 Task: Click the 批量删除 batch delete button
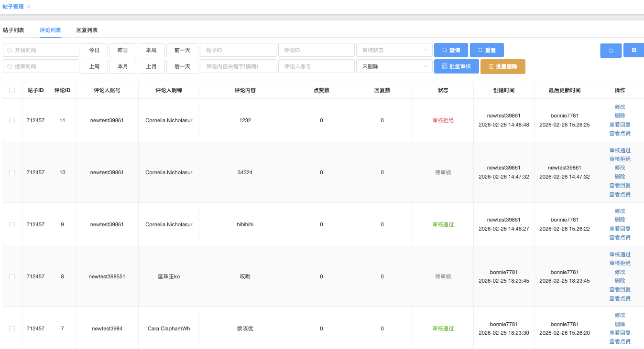pyautogui.click(x=502, y=66)
